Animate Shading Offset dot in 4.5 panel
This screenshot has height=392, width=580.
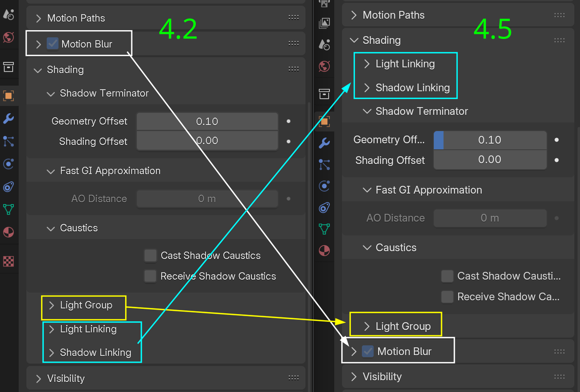coord(556,160)
